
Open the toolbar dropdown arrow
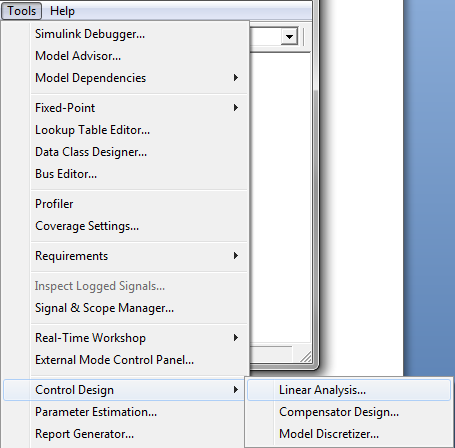pyautogui.click(x=289, y=36)
